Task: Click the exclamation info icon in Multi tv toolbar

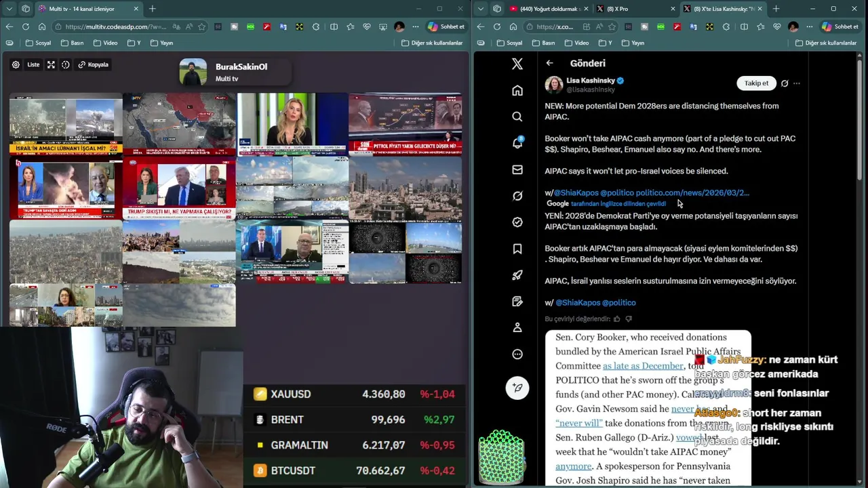Action: coord(66,65)
